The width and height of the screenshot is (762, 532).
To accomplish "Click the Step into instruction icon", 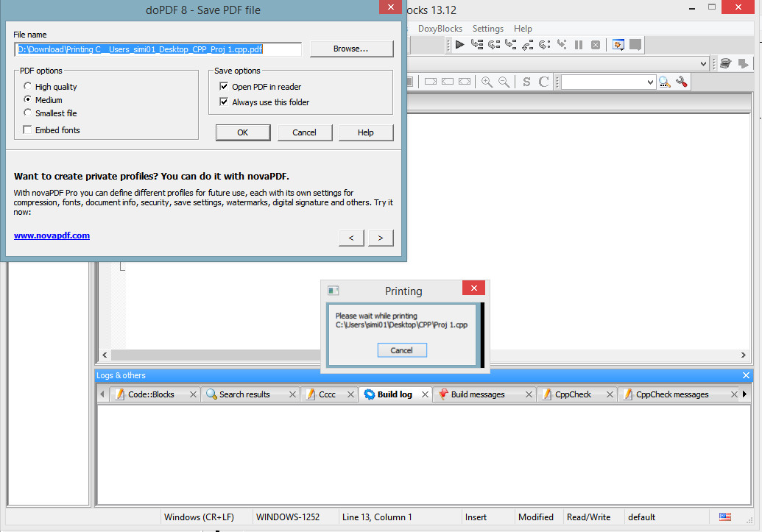I will click(x=561, y=45).
